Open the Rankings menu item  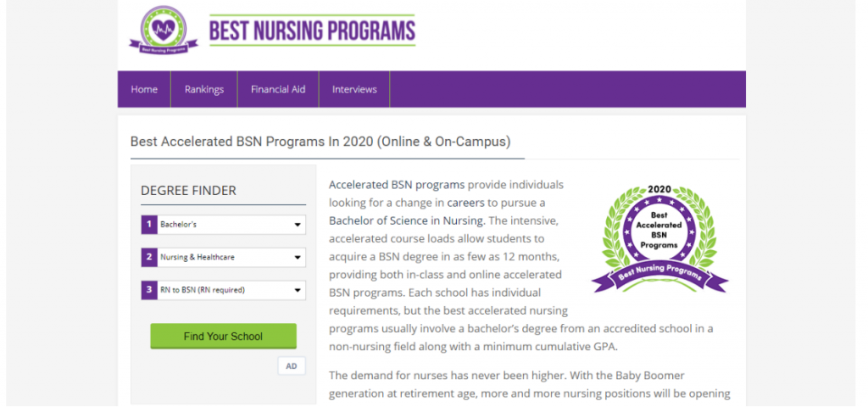(203, 89)
